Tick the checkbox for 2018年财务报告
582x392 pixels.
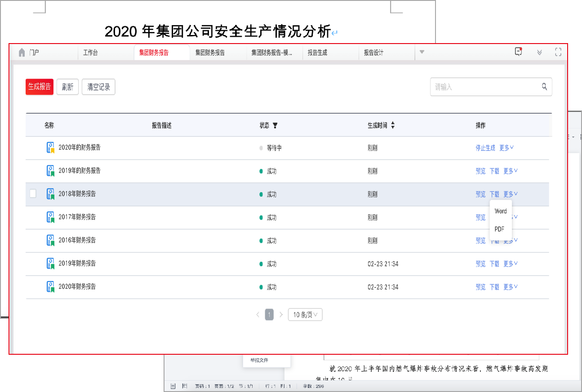click(x=33, y=194)
